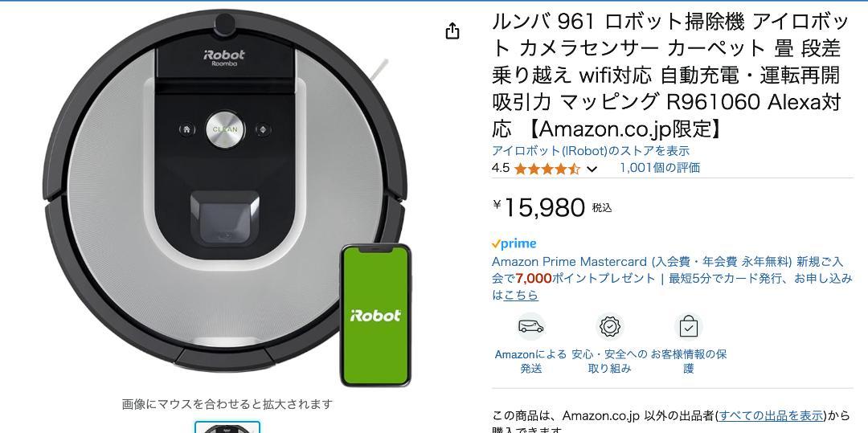The height and width of the screenshot is (433, 868).
Task: Click the お客様情報の保護 label
Action: (688, 362)
